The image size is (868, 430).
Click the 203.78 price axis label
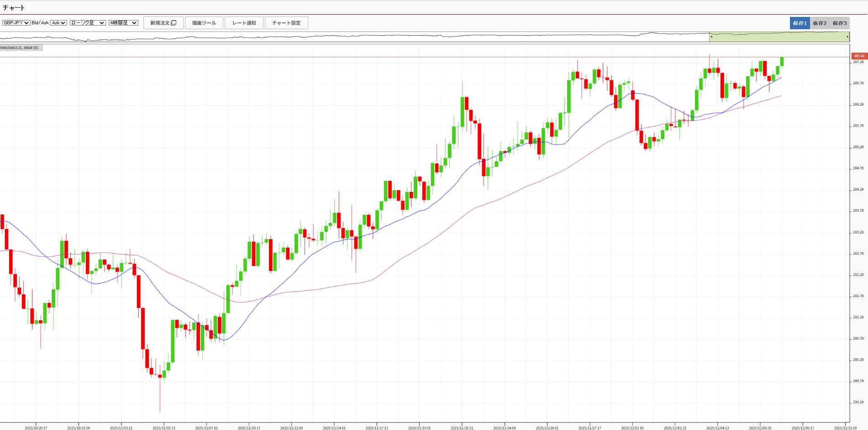(858, 211)
